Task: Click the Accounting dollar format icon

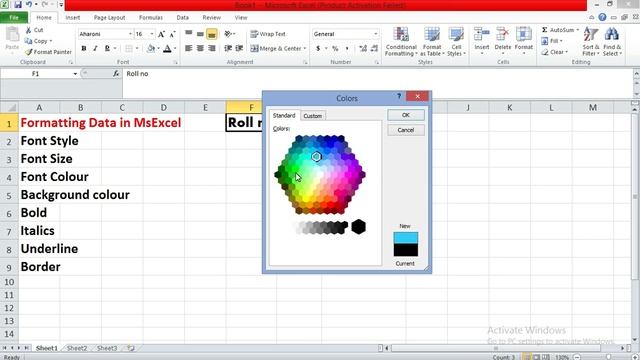Action: pyautogui.click(x=318, y=48)
